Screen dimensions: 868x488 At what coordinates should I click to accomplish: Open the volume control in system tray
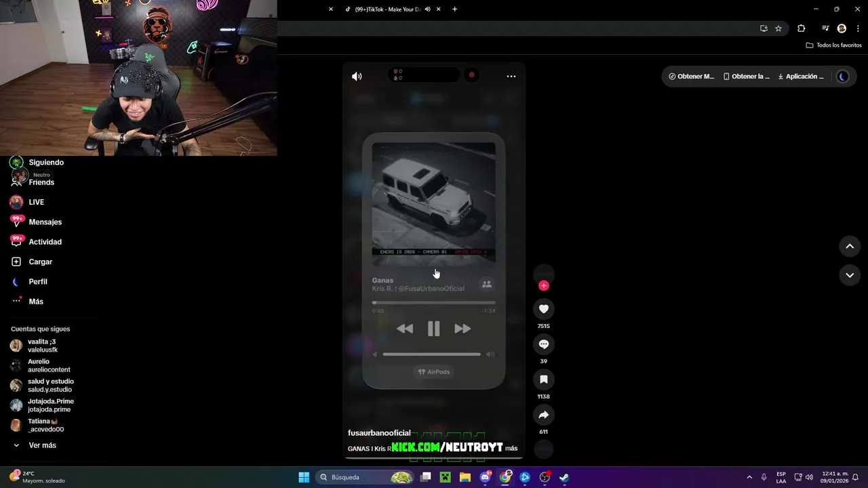coord(809,477)
